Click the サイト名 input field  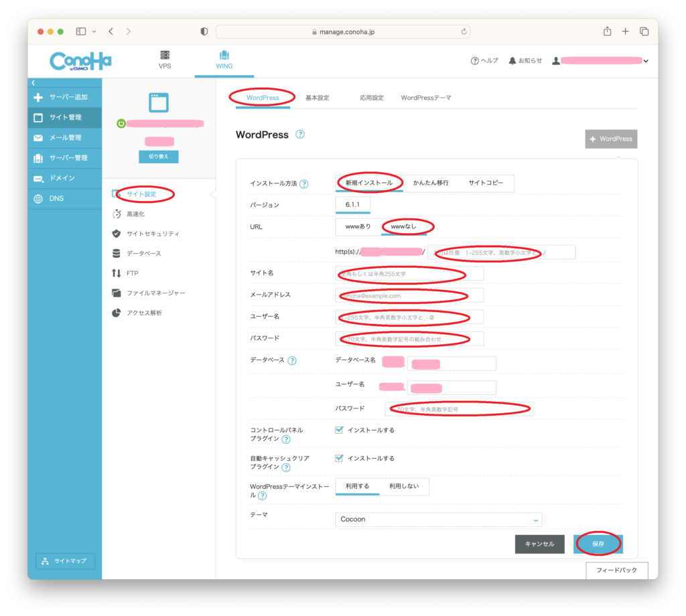(409, 274)
